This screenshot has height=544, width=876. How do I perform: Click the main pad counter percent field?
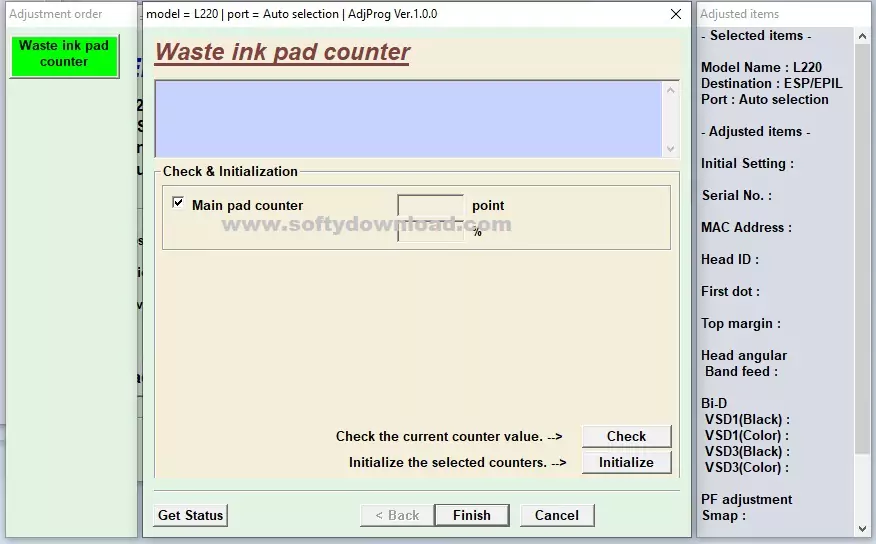click(x=430, y=231)
